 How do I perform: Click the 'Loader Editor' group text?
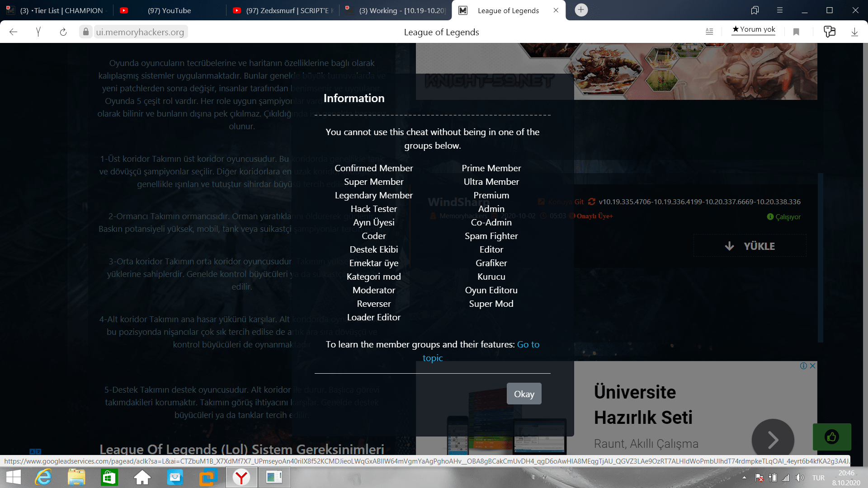373,317
